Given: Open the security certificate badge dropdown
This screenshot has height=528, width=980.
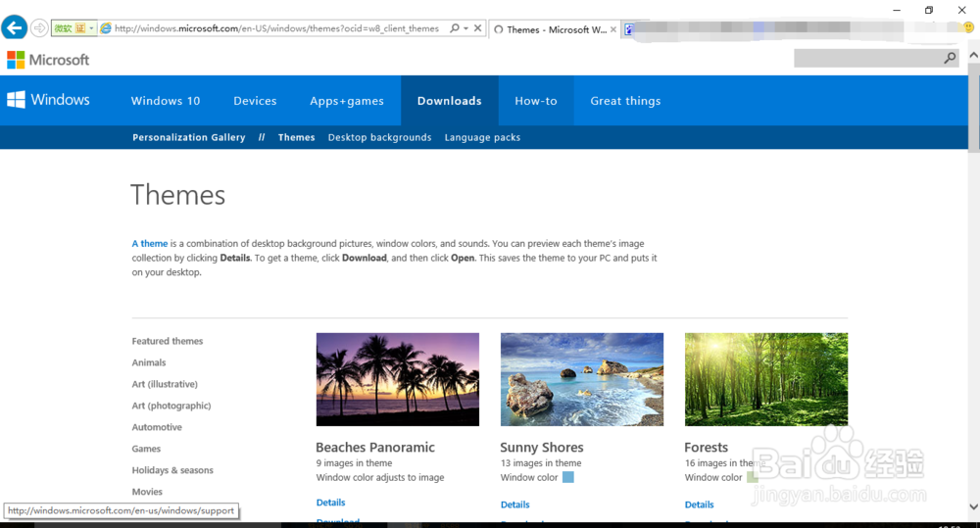Looking at the screenshot, I should (91, 28).
